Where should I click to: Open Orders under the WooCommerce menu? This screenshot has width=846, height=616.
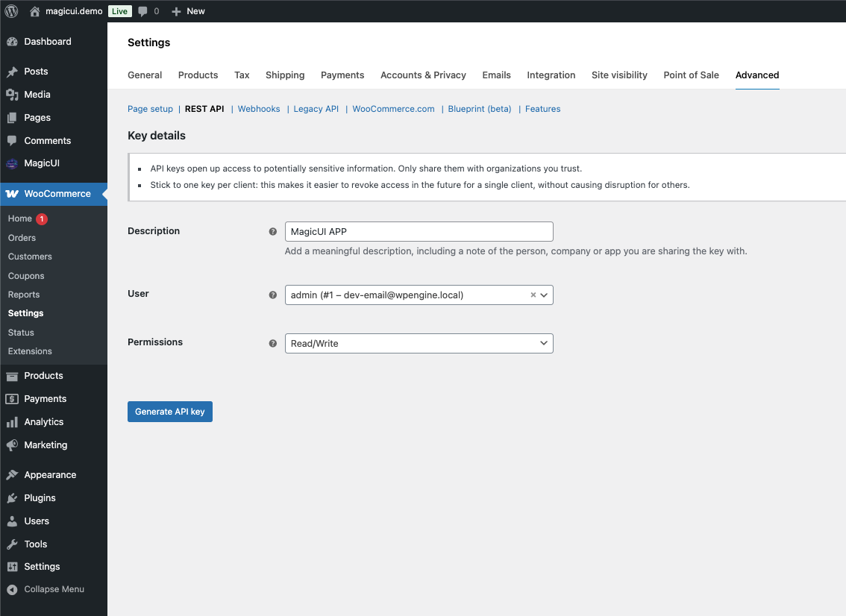[22, 238]
